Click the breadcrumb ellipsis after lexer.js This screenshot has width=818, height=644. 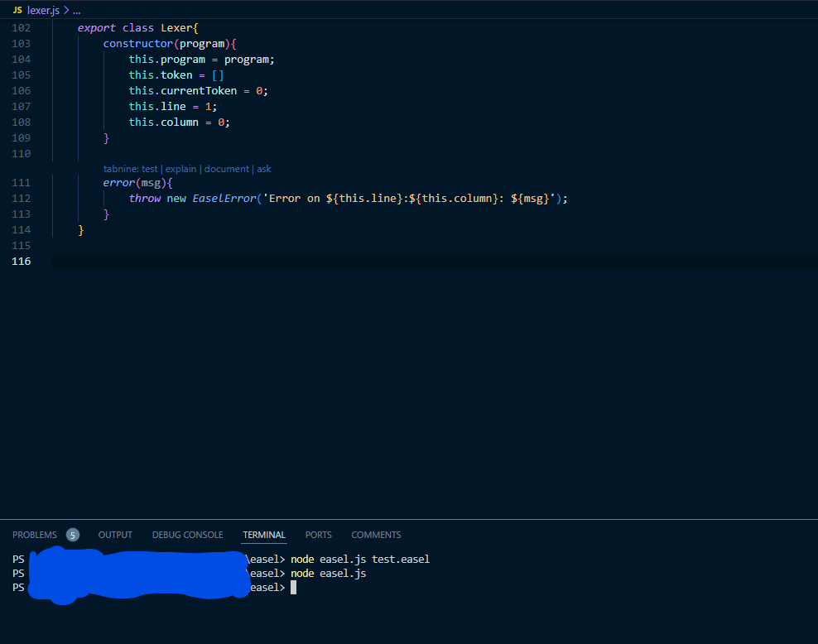pos(77,11)
